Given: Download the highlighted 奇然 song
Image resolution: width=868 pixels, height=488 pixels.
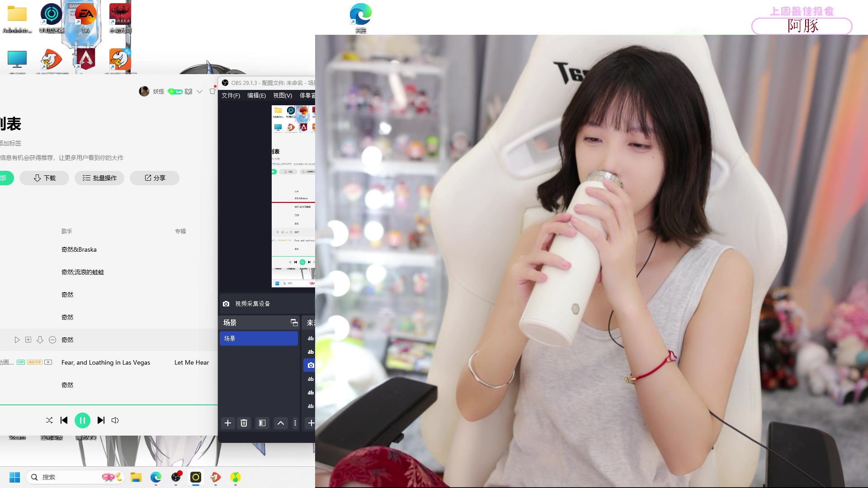Looking at the screenshot, I should click(40, 340).
